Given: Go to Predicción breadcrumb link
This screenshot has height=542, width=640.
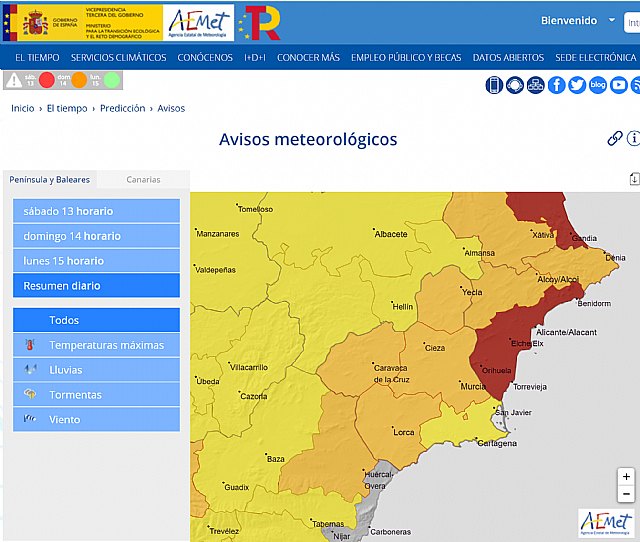Looking at the screenshot, I should click(x=122, y=108).
